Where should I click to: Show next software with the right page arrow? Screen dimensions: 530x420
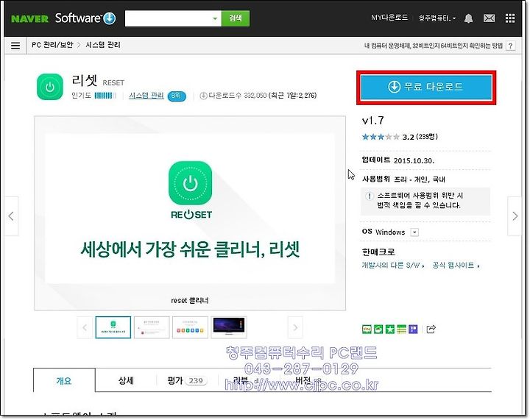515,216
